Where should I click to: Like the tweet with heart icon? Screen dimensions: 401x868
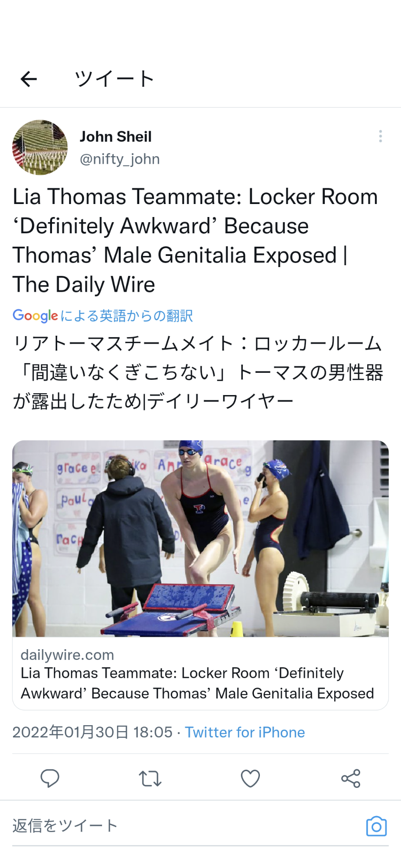click(250, 779)
